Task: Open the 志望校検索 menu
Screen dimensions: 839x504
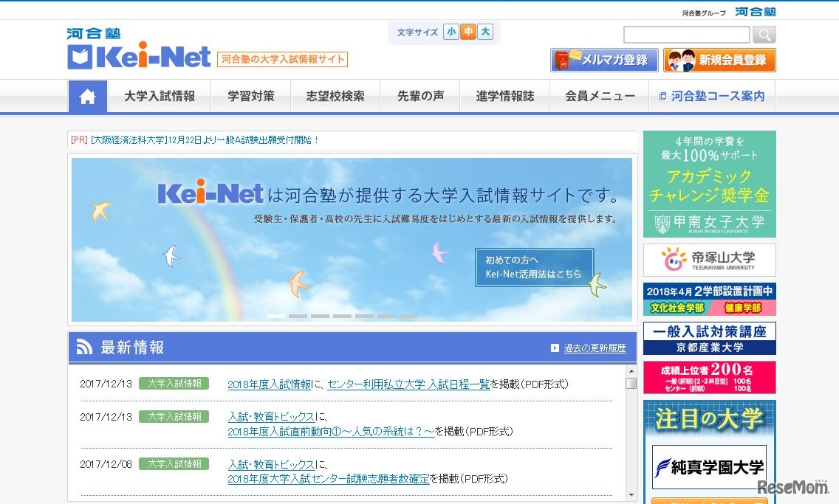Action: tap(335, 96)
